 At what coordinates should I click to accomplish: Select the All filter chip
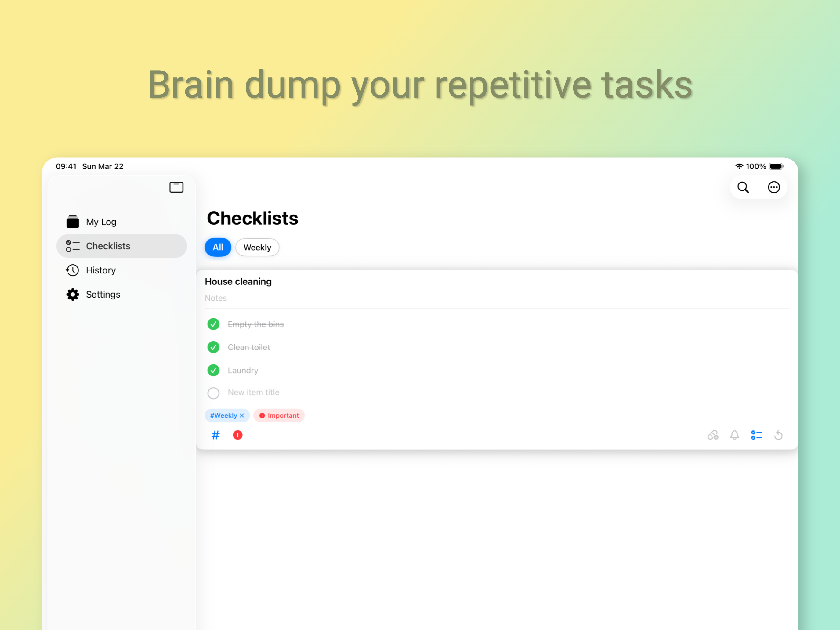(218, 248)
